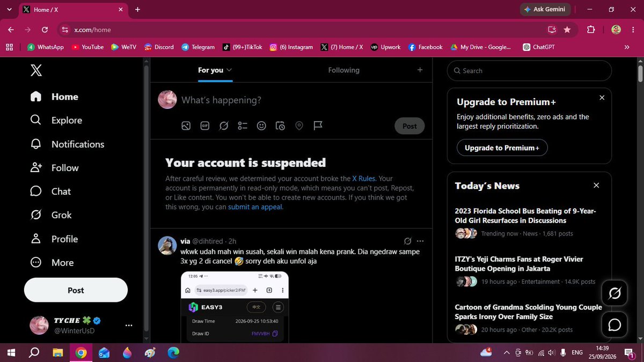
Task: Switch to the Following tab
Action: coord(344,70)
